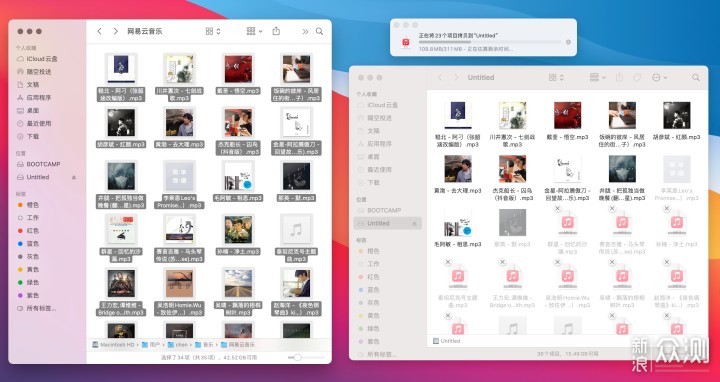Click the share icon in 网易云音乐 window
Viewport: 720px width, 382px height.
tap(276, 31)
